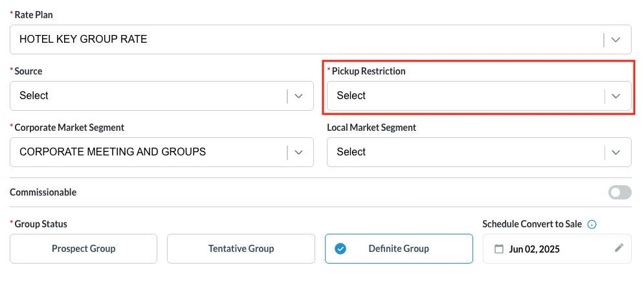Click the pencil edit icon beside date
Image resolution: width=644 pixels, height=294 pixels.
pos(619,248)
